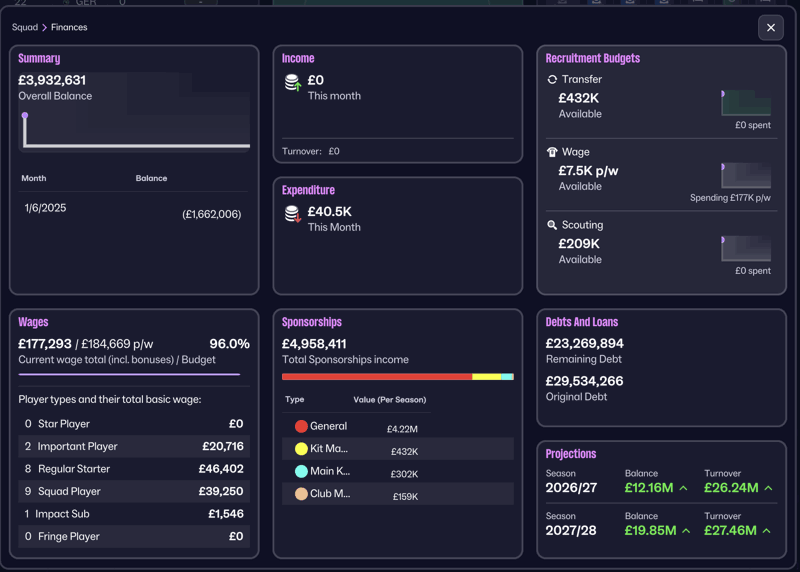Image resolution: width=800 pixels, height=572 pixels.
Task: Click the Type column header in Sponsorships
Action: point(294,400)
